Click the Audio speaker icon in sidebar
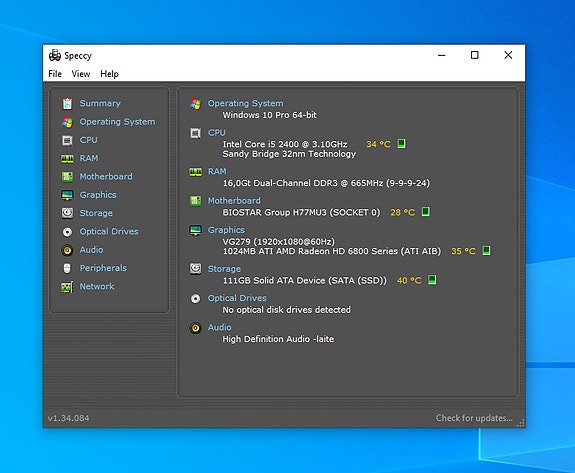Screen dimensions: 575x473 [x=67, y=250]
